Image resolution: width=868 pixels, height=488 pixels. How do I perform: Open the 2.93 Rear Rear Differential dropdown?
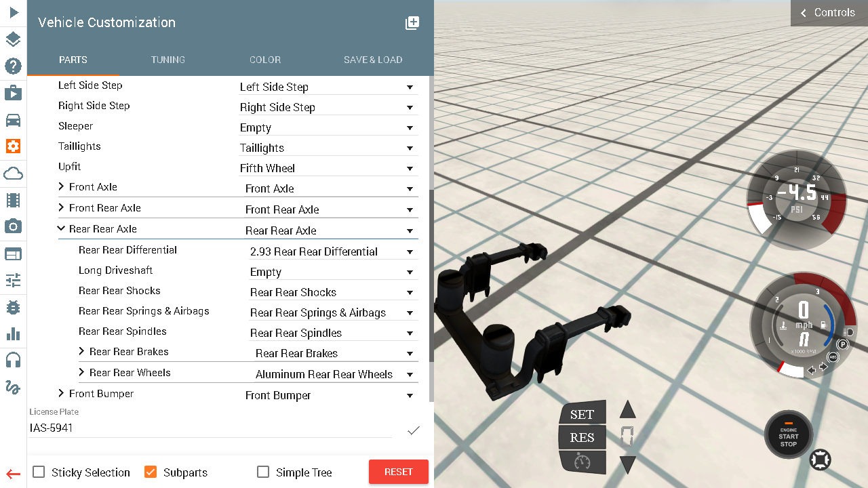[333, 251]
